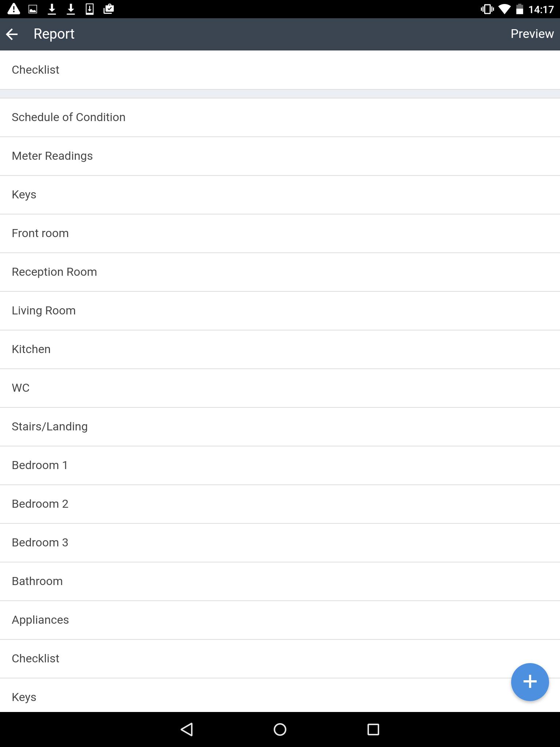
Task: Tap the blue plus button to add a section
Action: click(x=530, y=682)
